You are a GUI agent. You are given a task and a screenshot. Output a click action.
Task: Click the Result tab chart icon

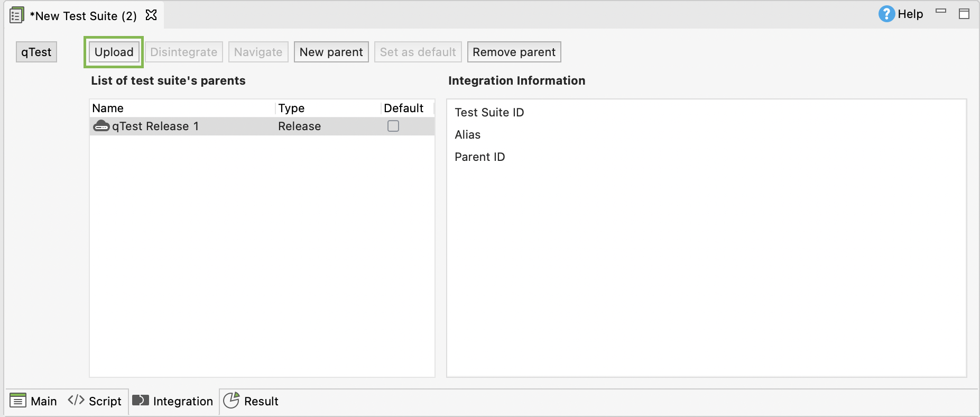231,401
